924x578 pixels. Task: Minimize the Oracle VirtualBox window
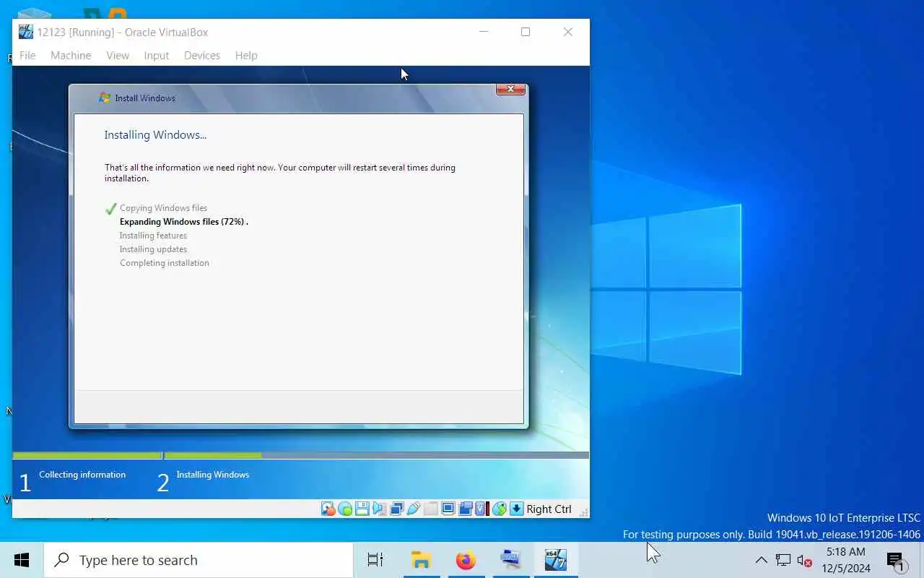(x=484, y=32)
